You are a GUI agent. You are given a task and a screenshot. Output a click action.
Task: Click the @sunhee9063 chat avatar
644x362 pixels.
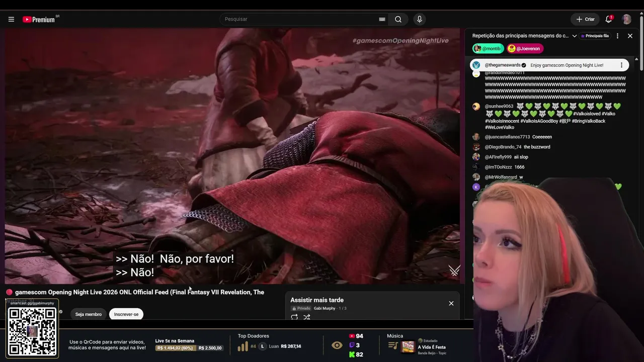pos(476,107)
